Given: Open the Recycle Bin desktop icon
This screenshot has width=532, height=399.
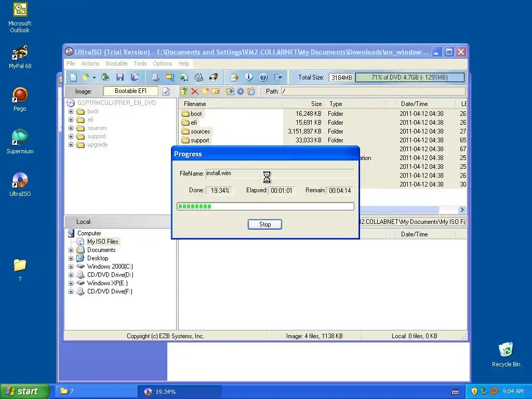Looking at the screenshot, I should (506, 354).
